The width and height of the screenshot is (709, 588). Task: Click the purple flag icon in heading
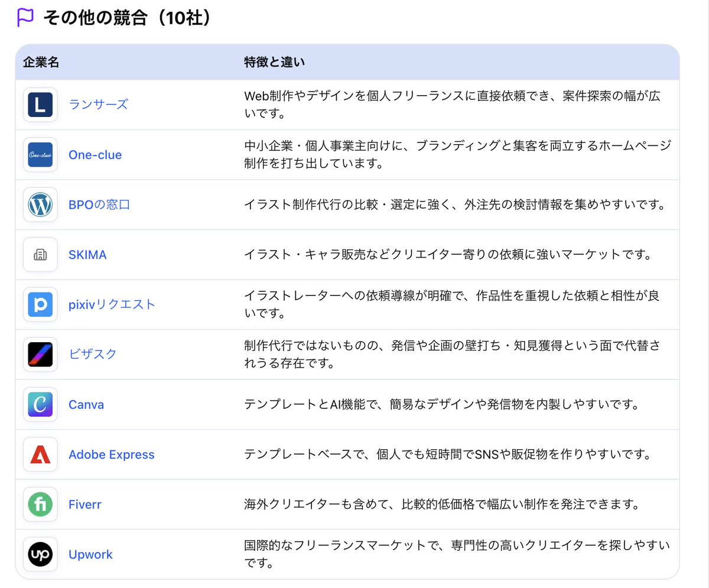[x=25, y=17]
